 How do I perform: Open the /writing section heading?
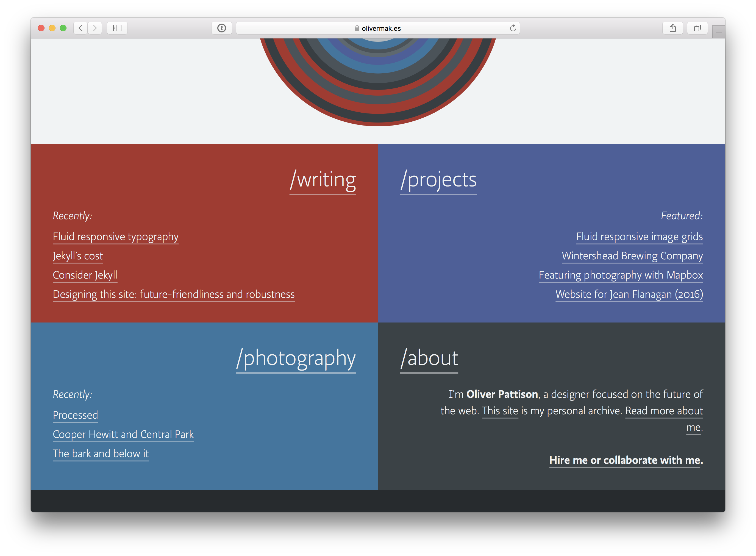[323, 180]
